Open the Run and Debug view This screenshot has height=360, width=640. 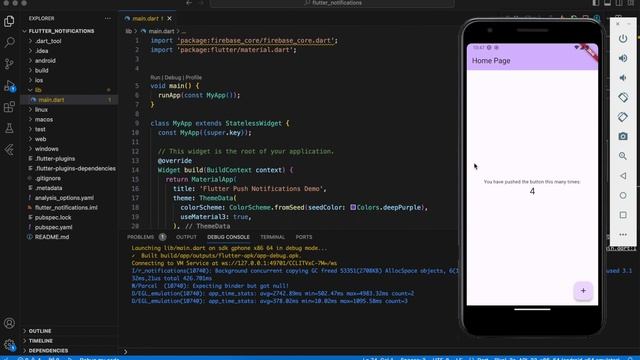tap(9, 85)
